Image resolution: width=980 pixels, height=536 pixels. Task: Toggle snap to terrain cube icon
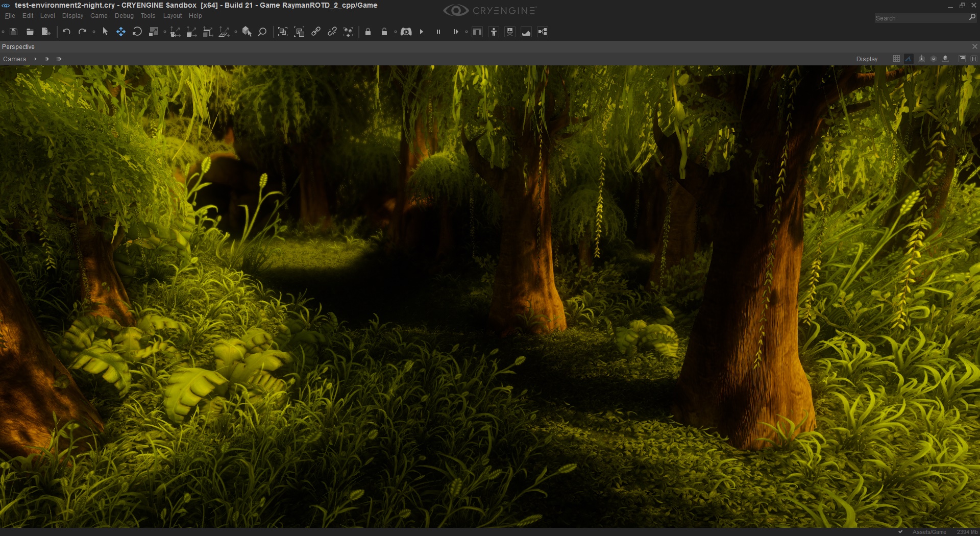(945, 59)
